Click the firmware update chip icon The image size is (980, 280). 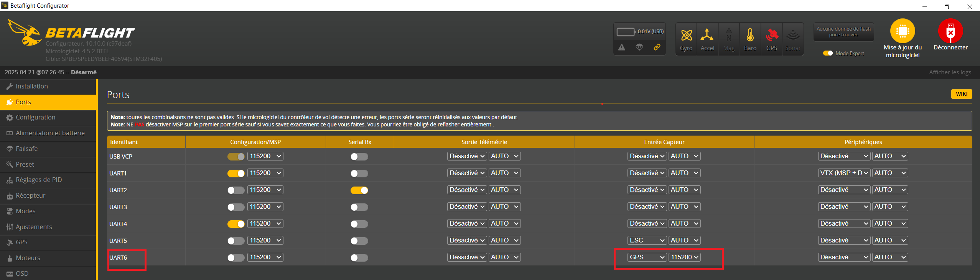(903, 31)
